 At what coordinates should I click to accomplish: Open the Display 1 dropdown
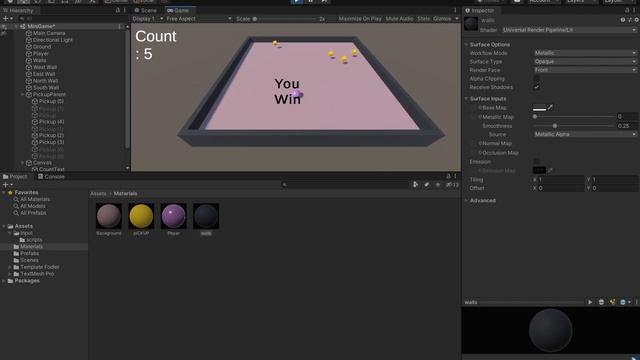pyautogui.click(x=148, y=19)
